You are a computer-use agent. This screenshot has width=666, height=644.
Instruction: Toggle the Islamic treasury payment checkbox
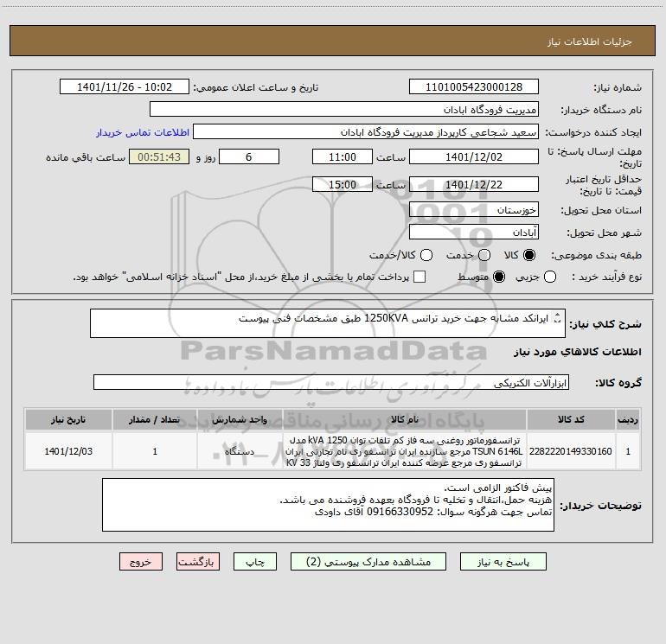click(419, 277)
